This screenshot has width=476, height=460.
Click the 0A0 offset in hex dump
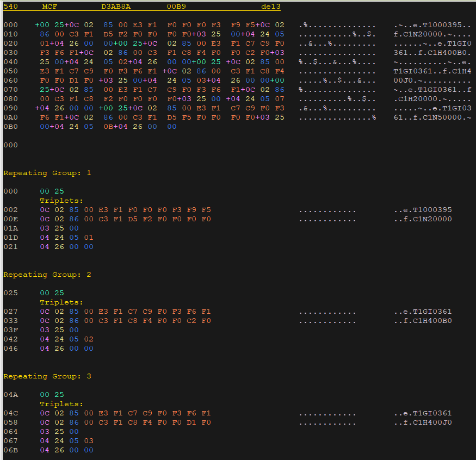click(x=10, y=117)
